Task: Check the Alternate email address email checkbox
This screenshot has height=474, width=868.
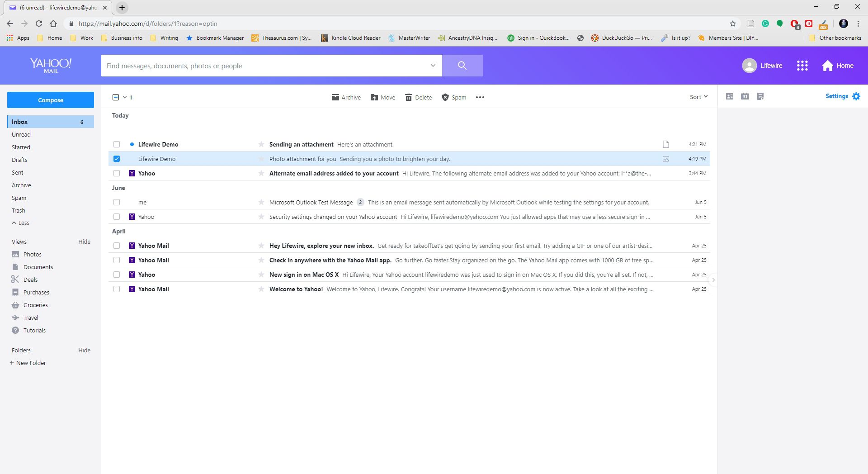Action: coord(117,173)
